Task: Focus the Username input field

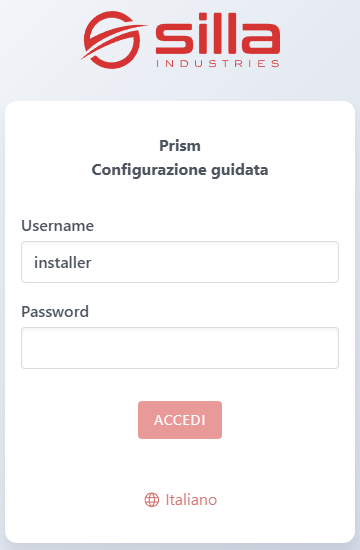Action: (180, 262)
